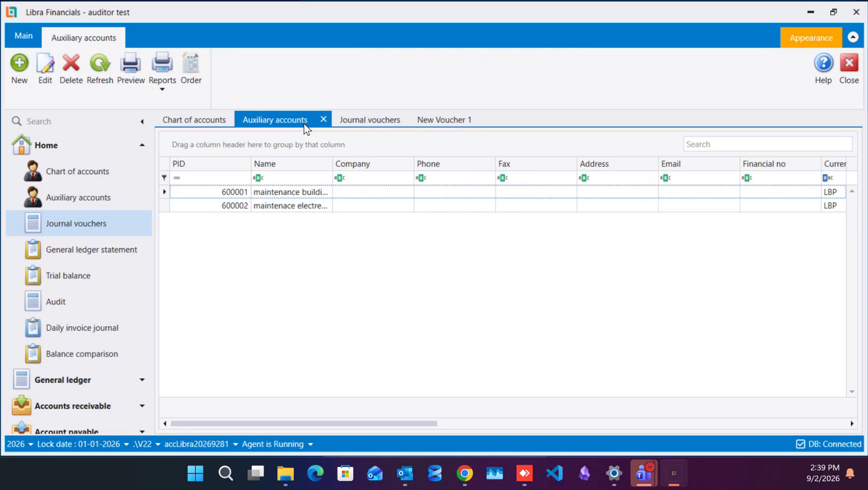Open Help from the ribbon

(x=823, y=69)
